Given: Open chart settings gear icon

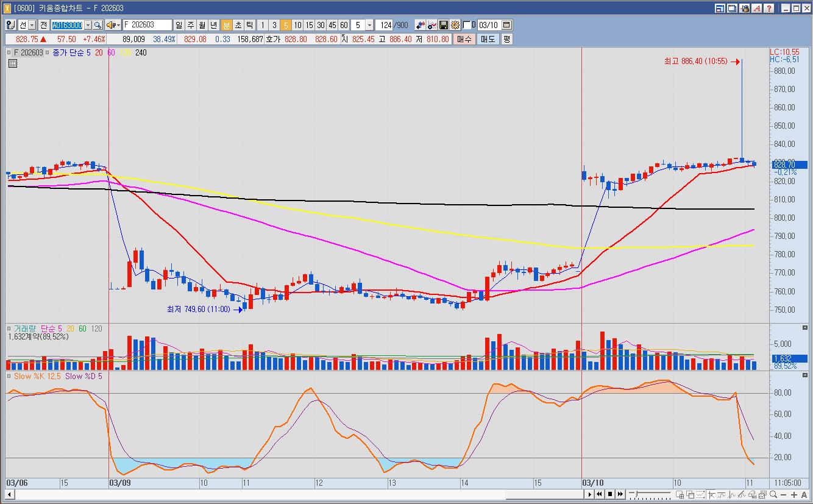Looking at the screenshot, I should [x=455, y=25].
